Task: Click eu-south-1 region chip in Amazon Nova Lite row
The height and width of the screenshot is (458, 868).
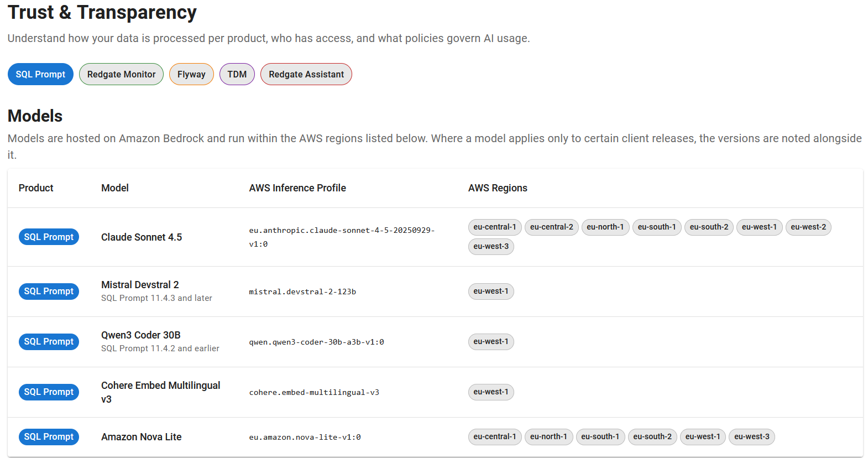Action: coord(600,437)
